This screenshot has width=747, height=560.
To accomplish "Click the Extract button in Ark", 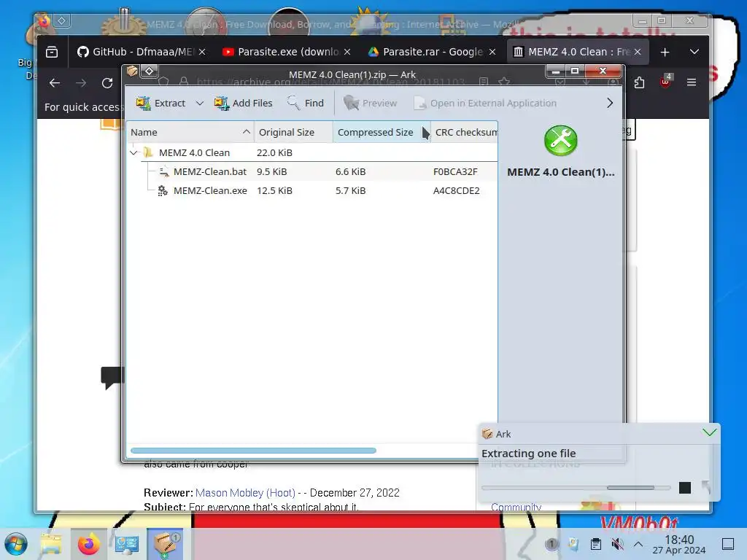I will [x=160, y=103].
